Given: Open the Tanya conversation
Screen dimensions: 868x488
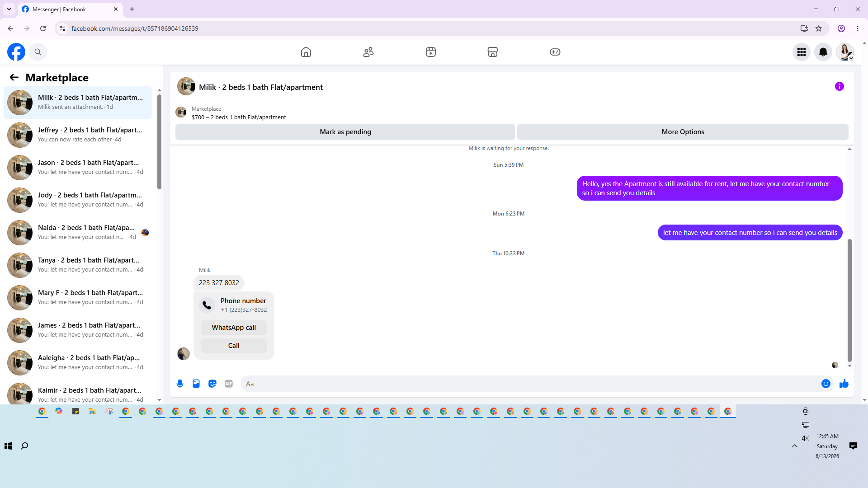Looking at the screenshot, I should (78, 265).
